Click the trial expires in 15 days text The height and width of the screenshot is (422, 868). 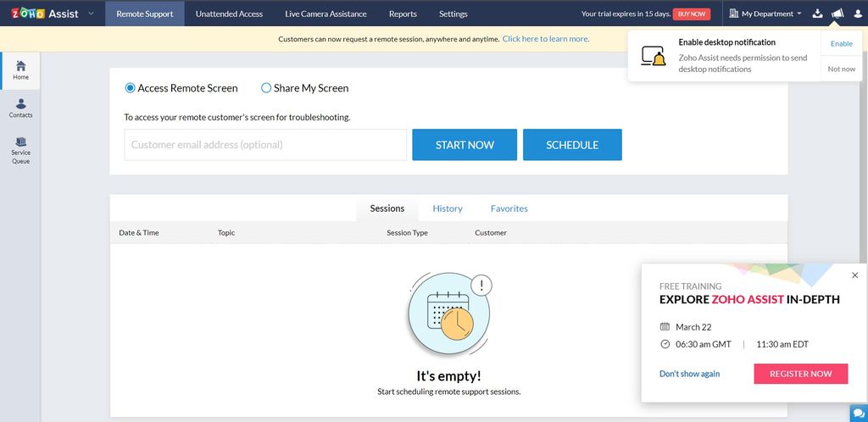626,14
